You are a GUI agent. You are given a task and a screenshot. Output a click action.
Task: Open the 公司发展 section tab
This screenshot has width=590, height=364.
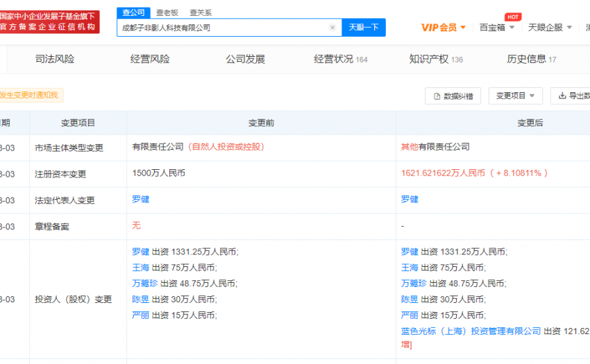(x=245, y=59)
